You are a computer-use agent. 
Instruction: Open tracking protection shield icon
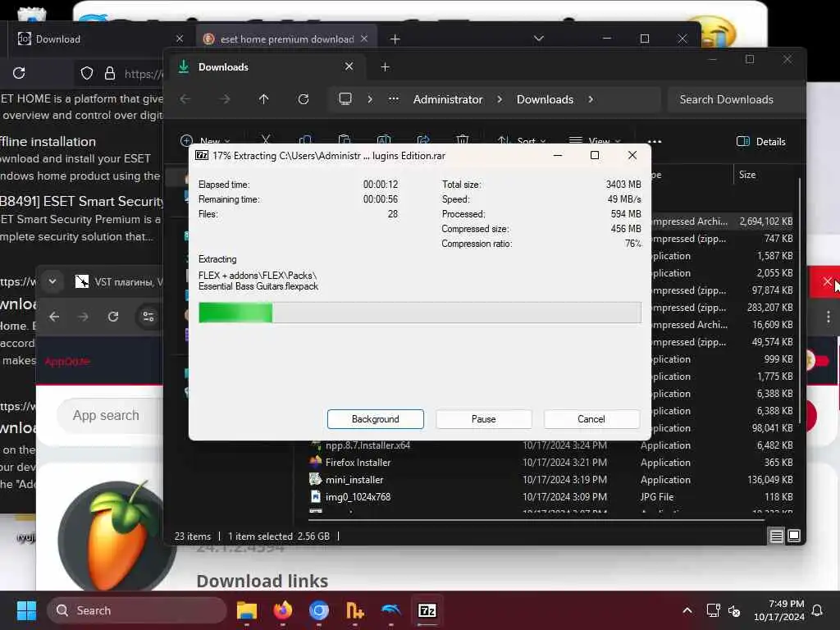click(87, 73)
